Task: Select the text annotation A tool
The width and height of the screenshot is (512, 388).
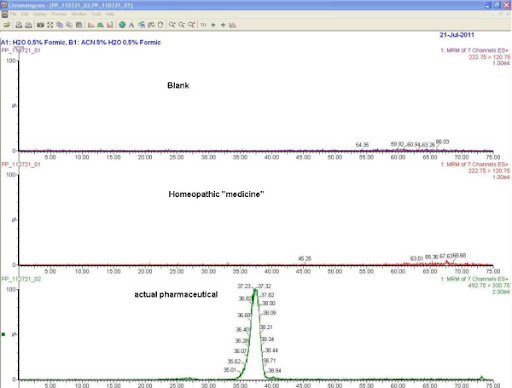Action: click(131, 25)
